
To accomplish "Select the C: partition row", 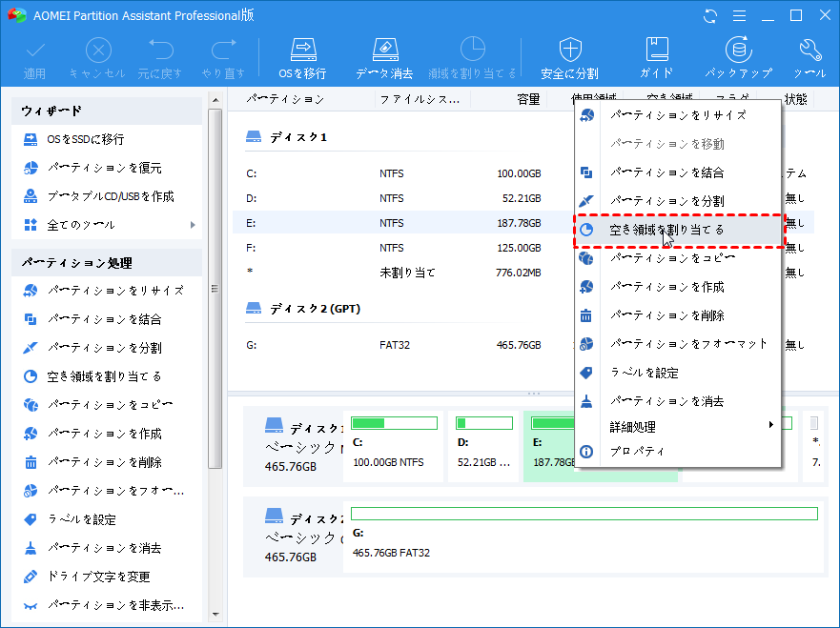I will point(403,173).
